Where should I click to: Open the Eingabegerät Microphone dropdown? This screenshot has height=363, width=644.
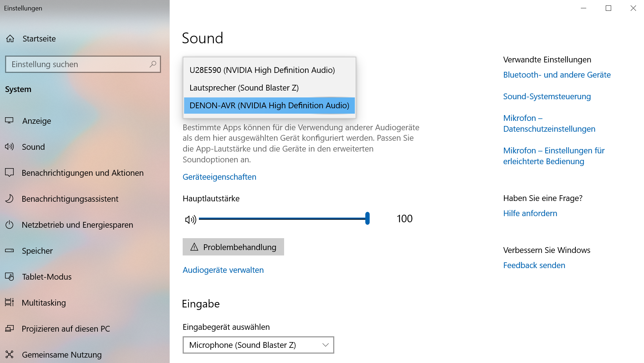258,345
